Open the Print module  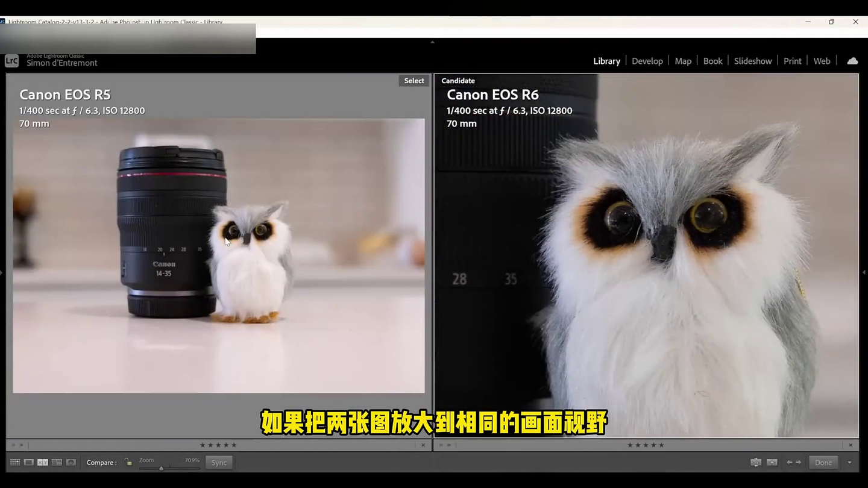[793, 61]
